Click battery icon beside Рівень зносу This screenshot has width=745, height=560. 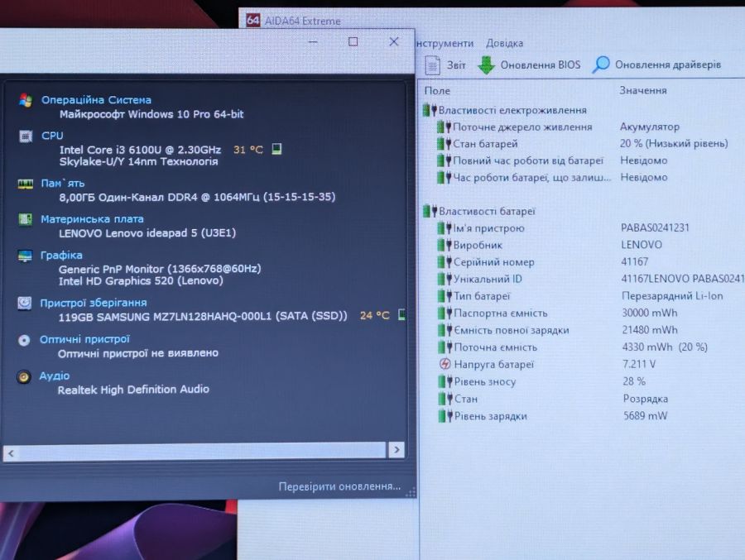pos(445,381)
